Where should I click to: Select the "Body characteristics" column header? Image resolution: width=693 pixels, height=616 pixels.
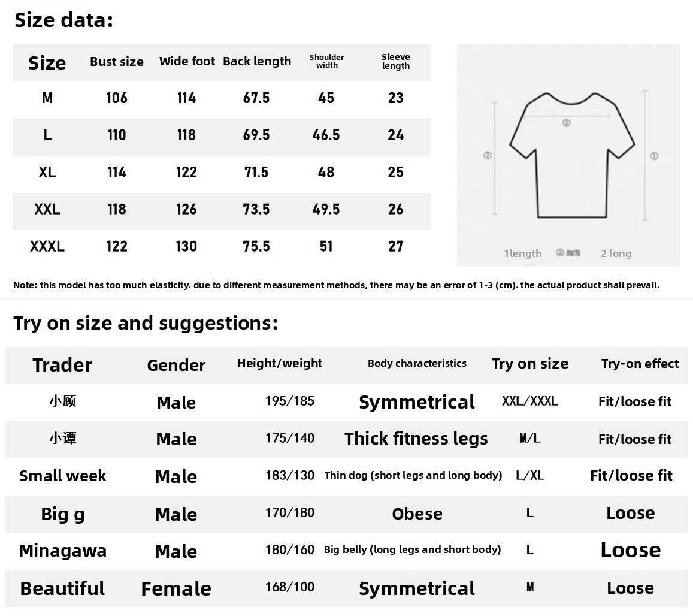(417, 363)
